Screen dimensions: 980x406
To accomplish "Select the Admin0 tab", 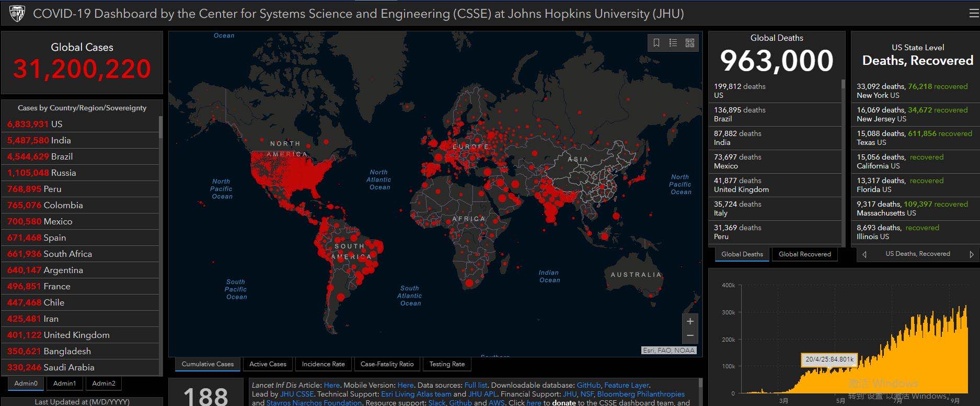I will pos(26,384).
